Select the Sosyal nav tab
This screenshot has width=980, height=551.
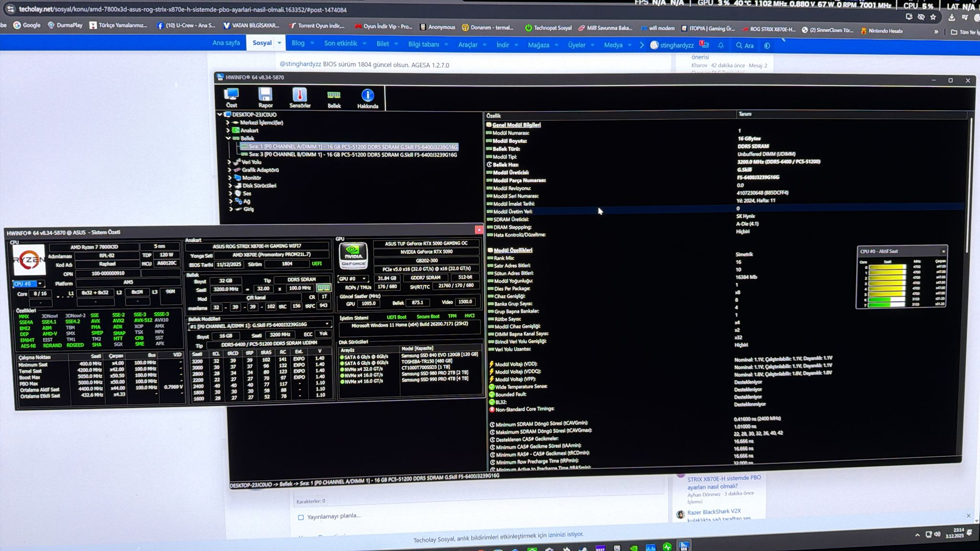(262, 43)
